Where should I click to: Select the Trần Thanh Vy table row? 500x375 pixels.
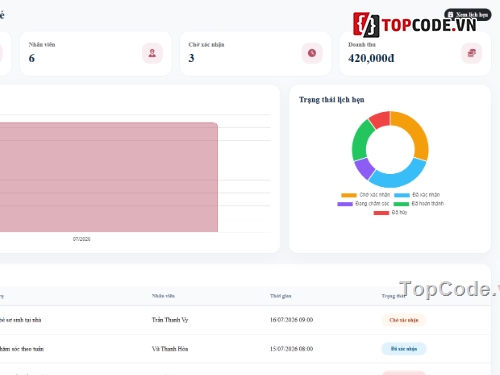pyautogui.click(x=245, y=320)
